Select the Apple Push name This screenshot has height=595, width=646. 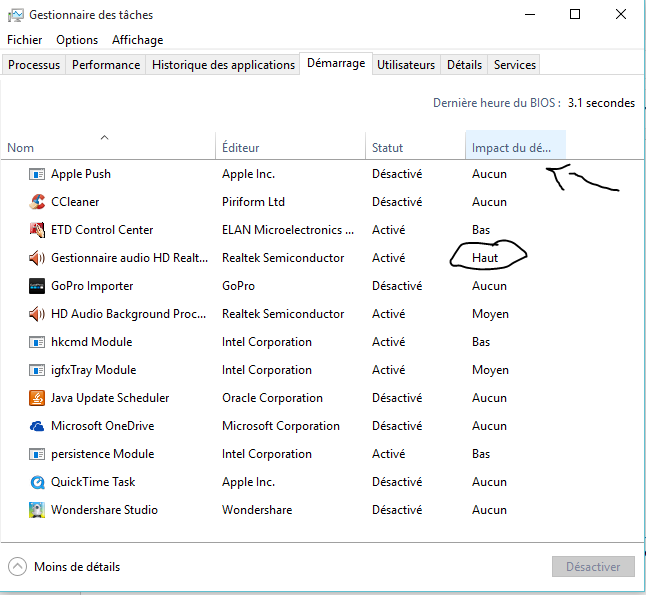click(x=81, y=174)
